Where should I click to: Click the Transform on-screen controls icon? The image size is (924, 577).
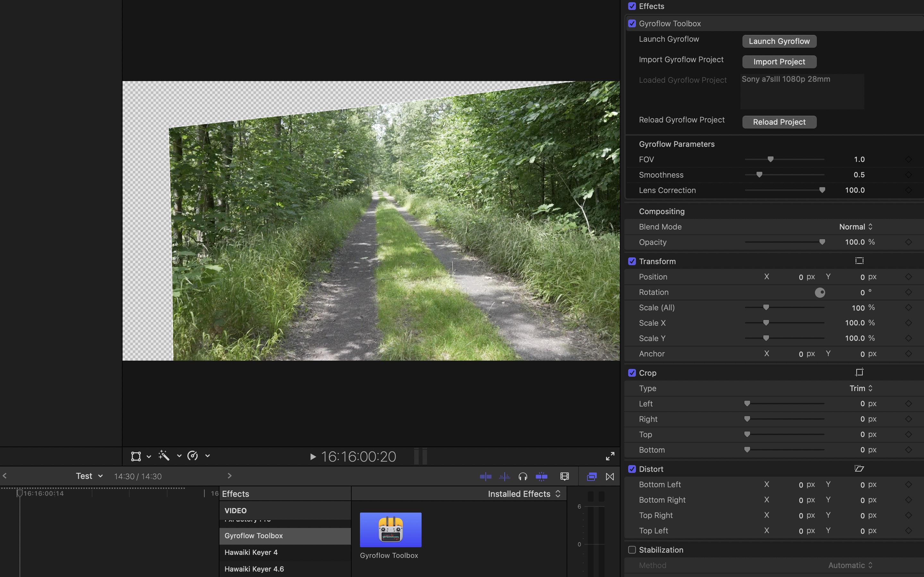(859, 261)
